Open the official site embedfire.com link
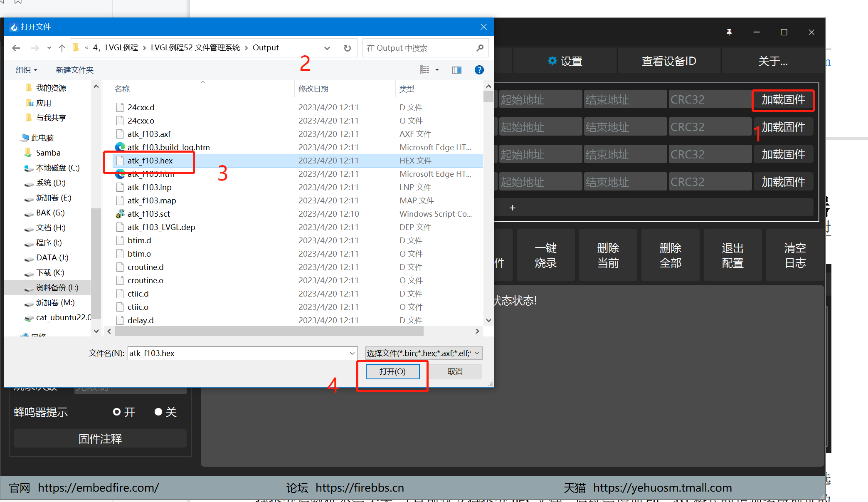The height and width of the screenshot is (502, 868). pyautogui.click(x=98, y=487)
